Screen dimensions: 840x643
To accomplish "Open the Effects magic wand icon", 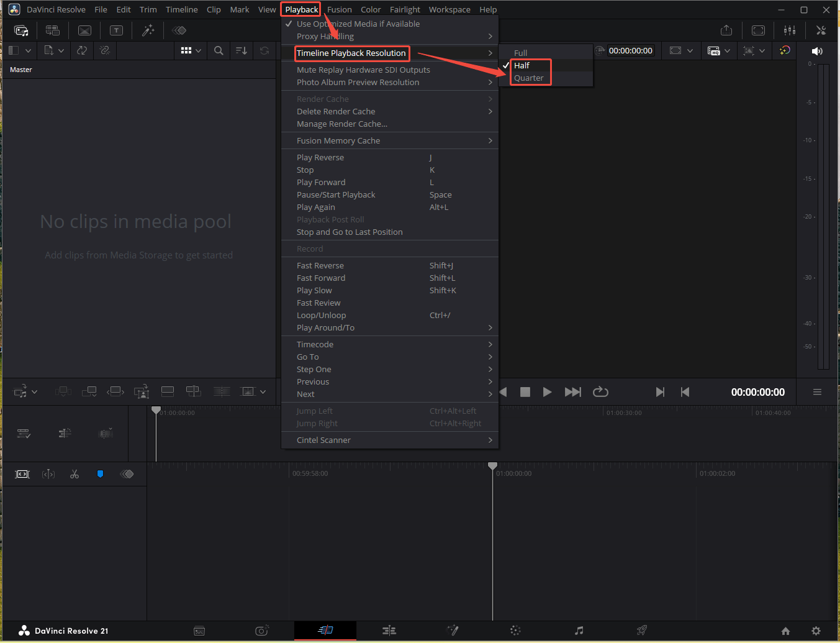I will [x=148, y=30].
